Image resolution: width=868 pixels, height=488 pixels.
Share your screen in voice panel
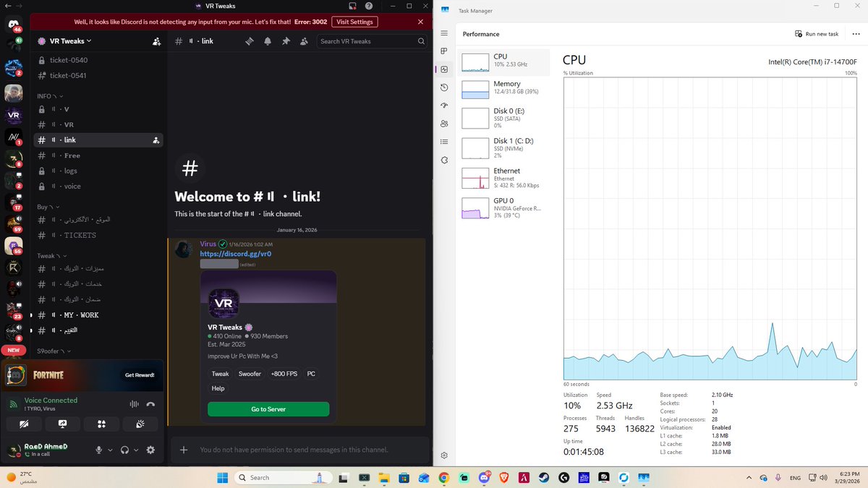click(x=63, y=424)
